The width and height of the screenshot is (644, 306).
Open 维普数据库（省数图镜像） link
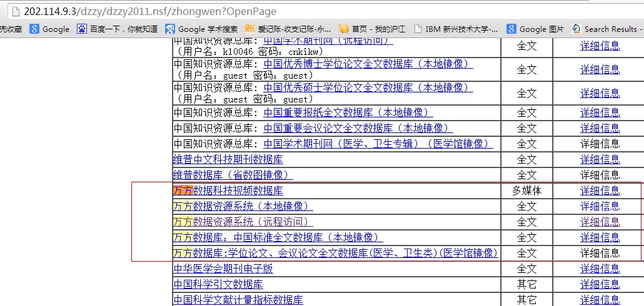tap(233, 175)
